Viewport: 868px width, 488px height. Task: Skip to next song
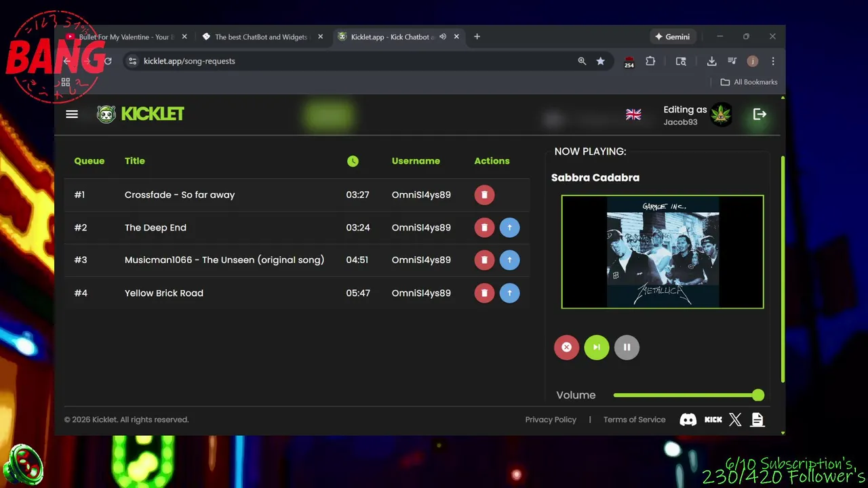597,348
